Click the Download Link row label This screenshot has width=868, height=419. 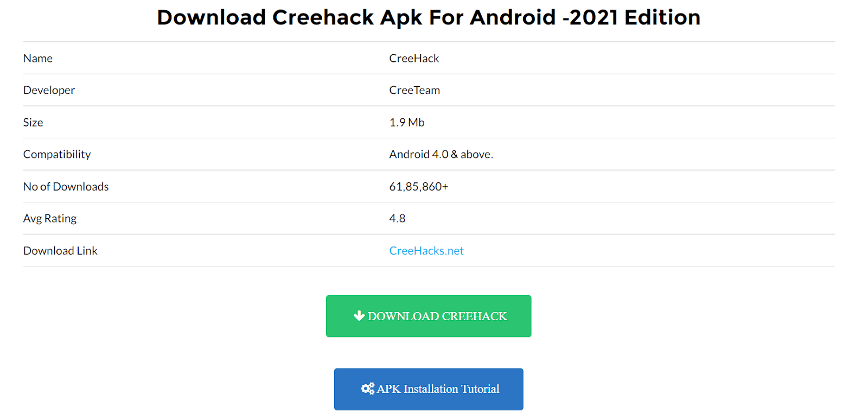[60, 251]
